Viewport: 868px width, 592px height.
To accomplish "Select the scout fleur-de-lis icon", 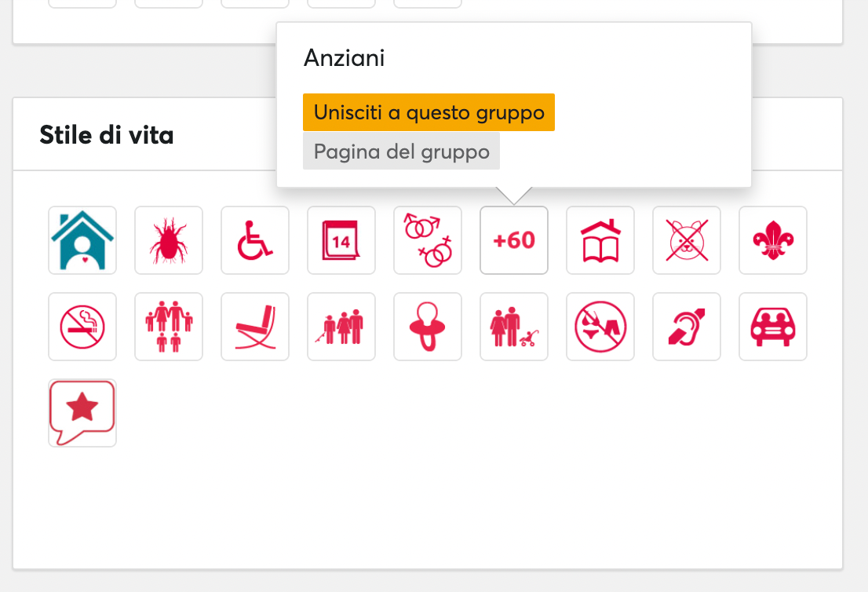I will 773,240.
